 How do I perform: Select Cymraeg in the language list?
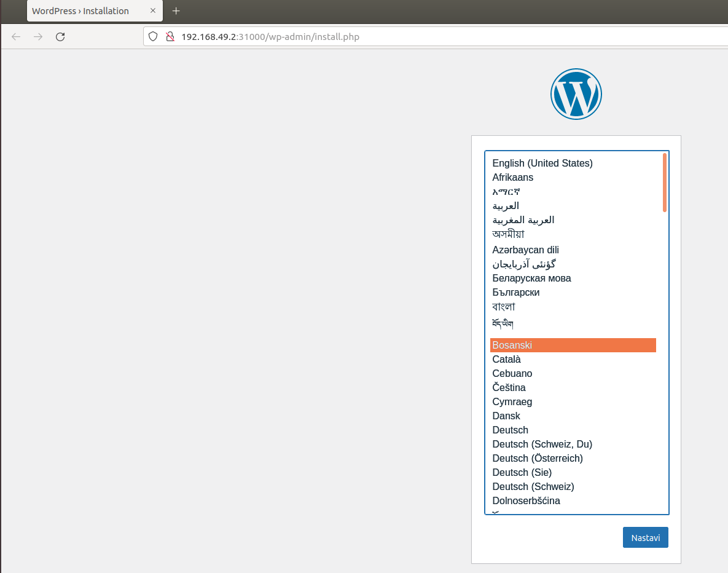pos(573,402)
